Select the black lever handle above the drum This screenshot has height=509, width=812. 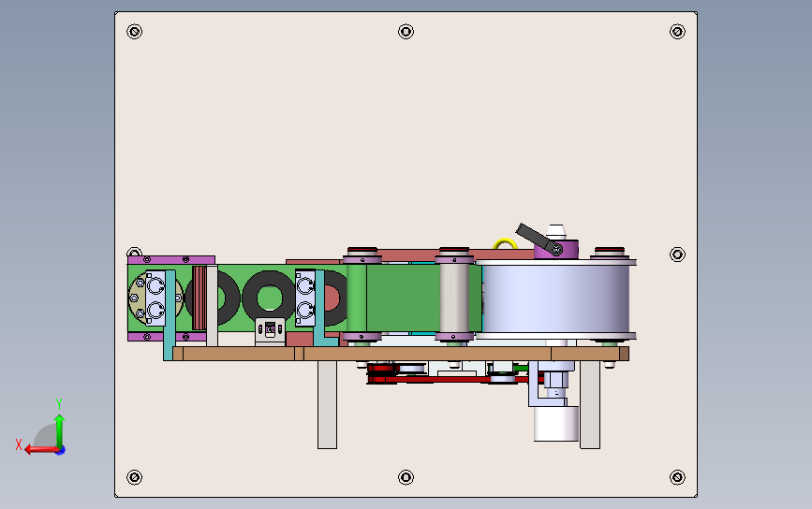(x=539, y=239)
